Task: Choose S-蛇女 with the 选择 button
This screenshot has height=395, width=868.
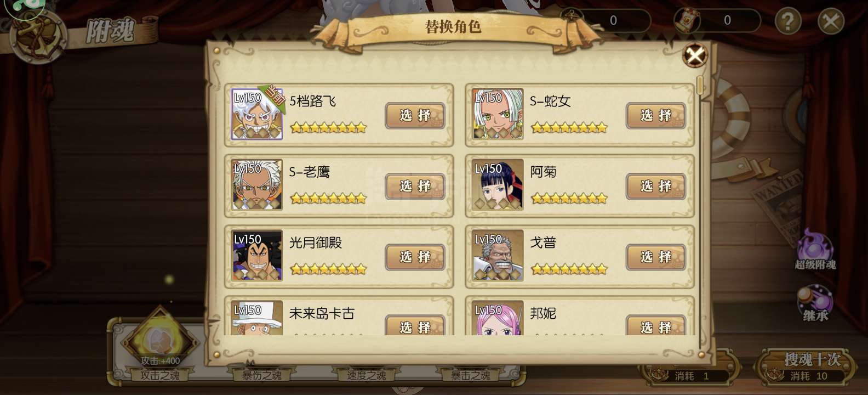Action: click(x=656, y=115)
